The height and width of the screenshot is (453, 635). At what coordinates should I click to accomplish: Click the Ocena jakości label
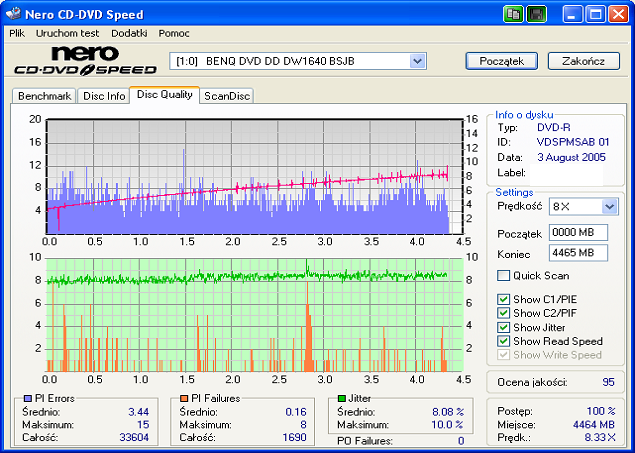pyautogui.click(x=532, y=382)
